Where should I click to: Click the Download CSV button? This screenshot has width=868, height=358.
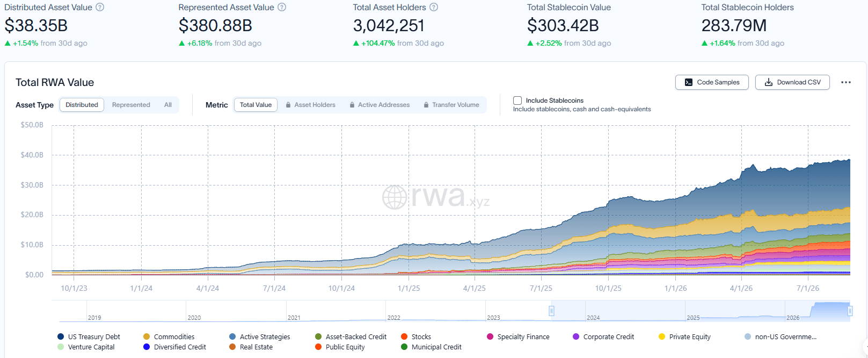(x=792, y=82)
